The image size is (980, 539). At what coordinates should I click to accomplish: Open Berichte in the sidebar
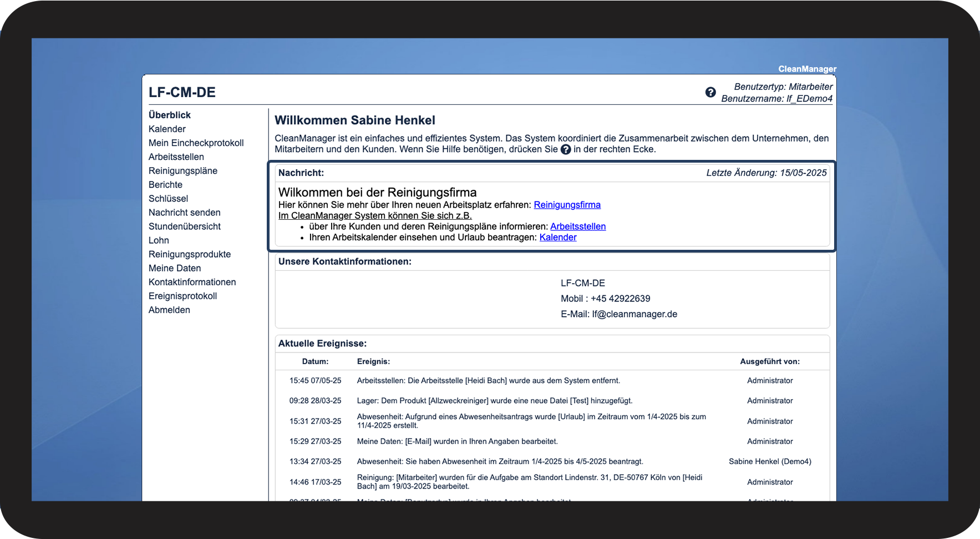tap(165, 184)
